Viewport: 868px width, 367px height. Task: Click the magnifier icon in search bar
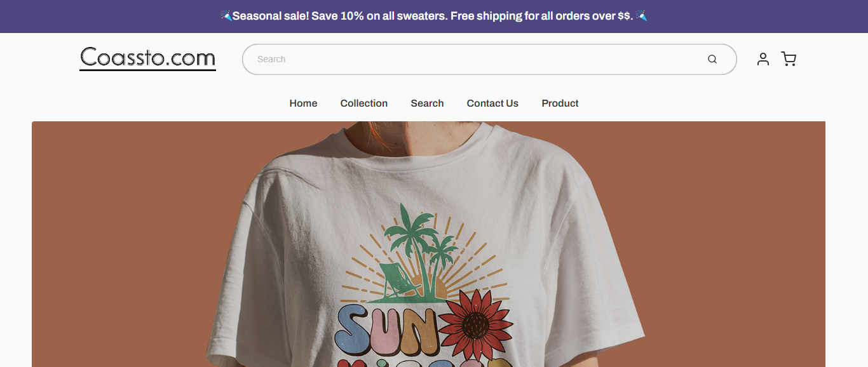pyautogui.click(x=712, y=59)
